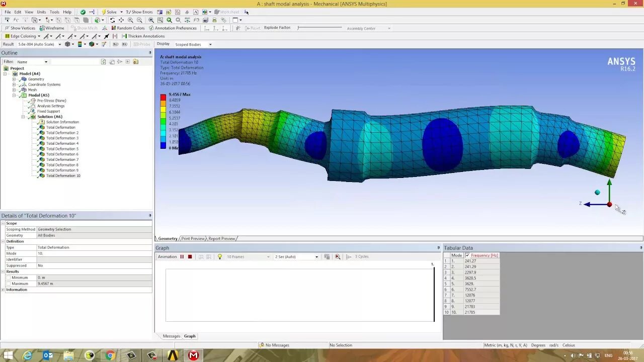
Task: Stop the animation with red square
Action: click(190, 256)
